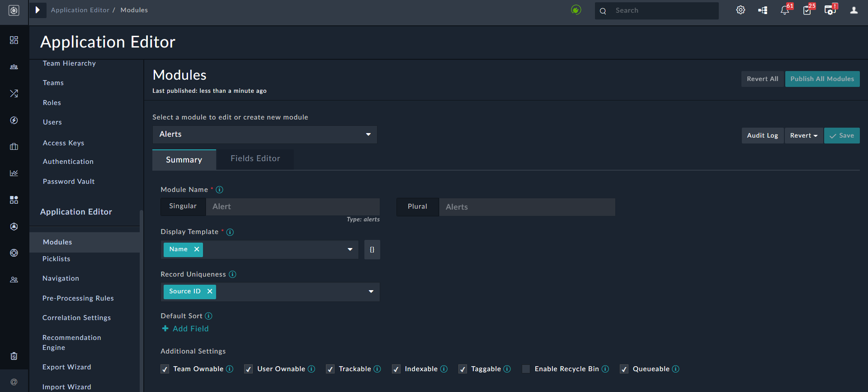Open the crossed arrows sidebar icon
The width and height of the screenshot is (868, 392).
(14, 94)
